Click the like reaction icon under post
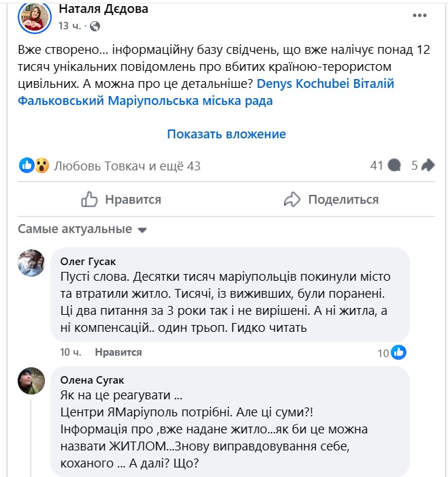448x477 pixels. coord(27,165)
